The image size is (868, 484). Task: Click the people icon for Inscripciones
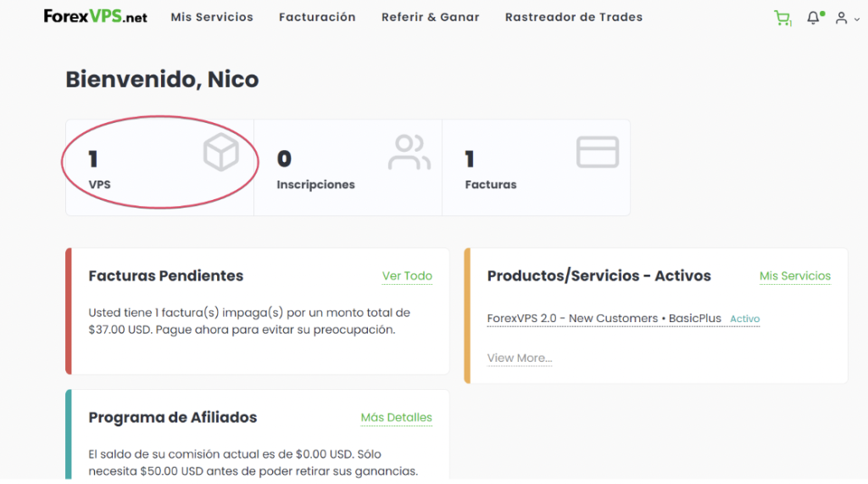(409, 153)
